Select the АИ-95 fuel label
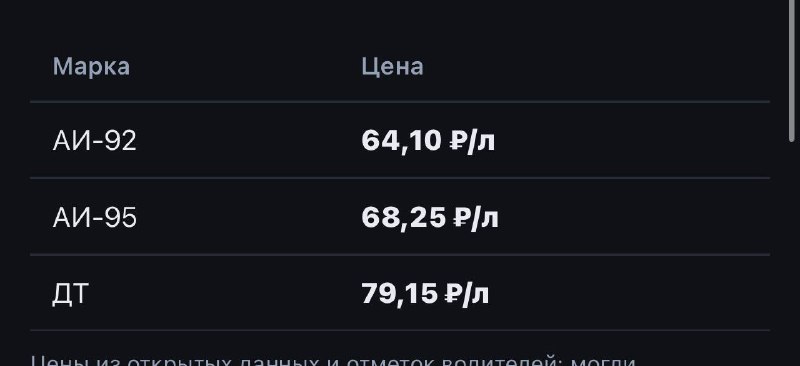 point(94,218)
